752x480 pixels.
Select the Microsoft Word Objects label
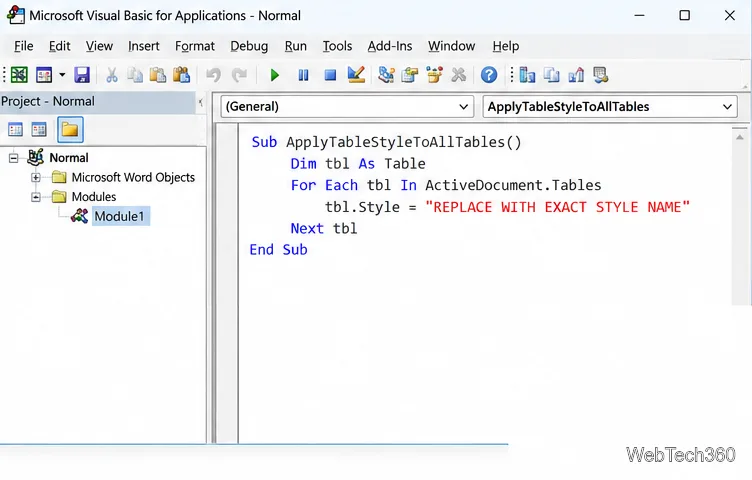133,177
